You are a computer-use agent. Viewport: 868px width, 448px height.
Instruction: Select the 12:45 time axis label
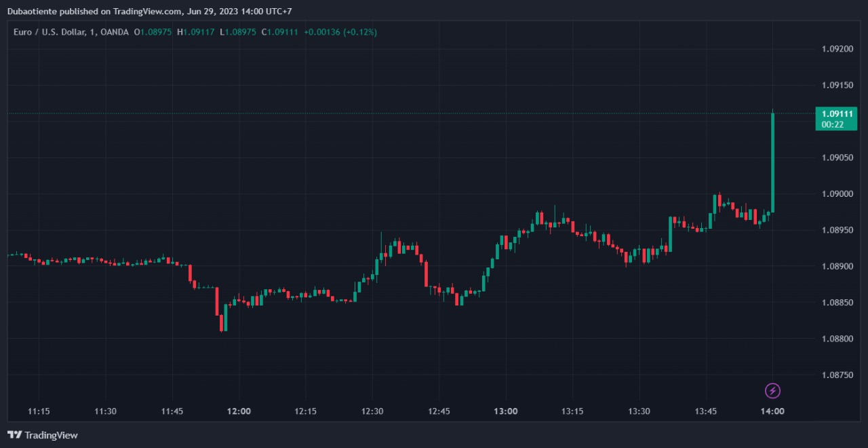click(x=439, y=411)
